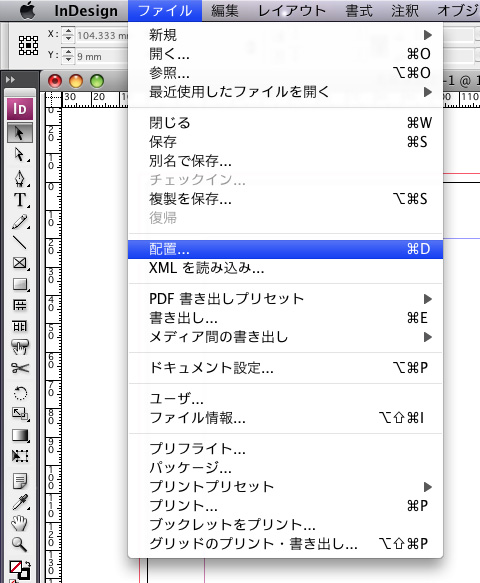This screenshot has height=583, width=480.
Task: Choose グリッドのプリント・書き出し... item
Action: coord(286,544)
